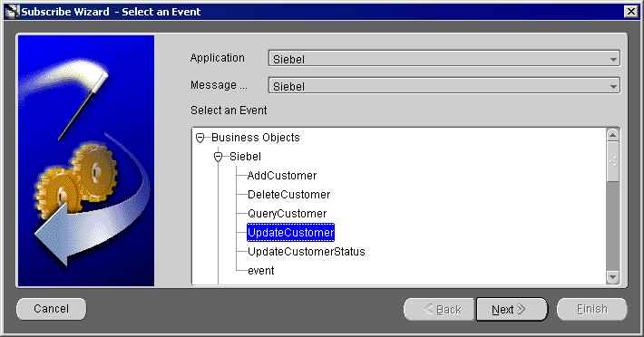Viewport: 644px width, 337px height.
Task: Click the Subscribe Wizard title bar icon
Action: point(13,12)
